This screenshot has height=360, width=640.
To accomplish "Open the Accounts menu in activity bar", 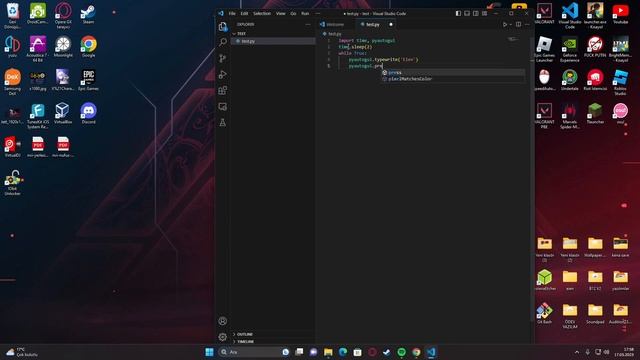I will 222,321.
